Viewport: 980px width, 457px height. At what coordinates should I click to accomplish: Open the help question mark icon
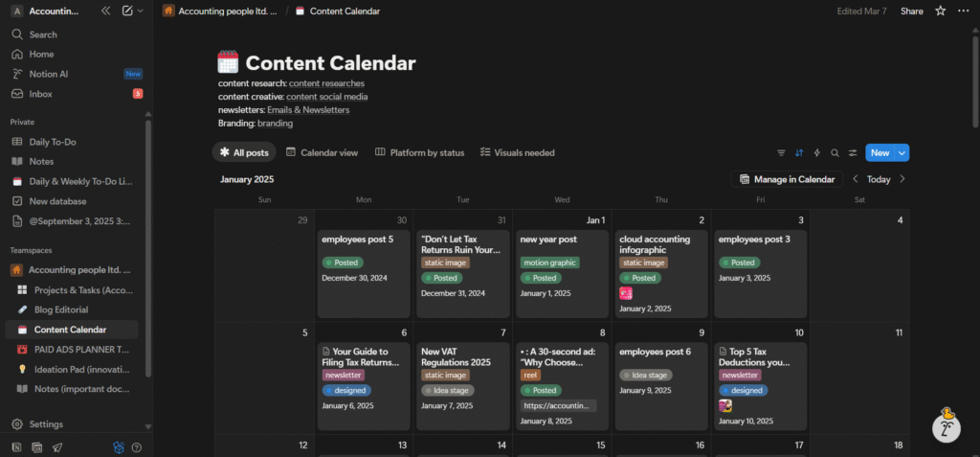point(137,446)
